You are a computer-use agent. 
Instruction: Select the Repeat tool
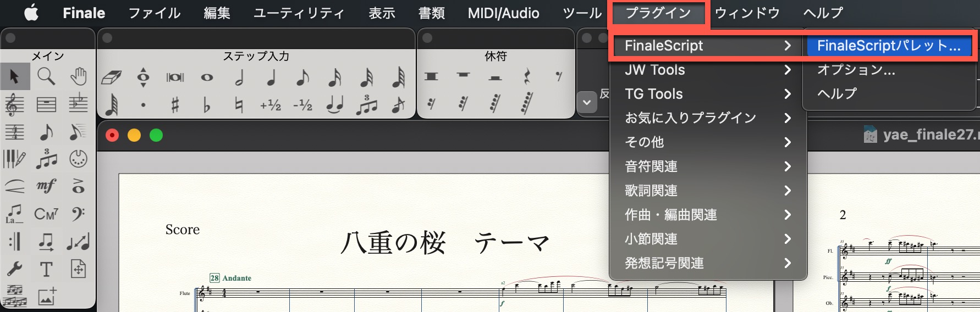[x=15, y=242]
